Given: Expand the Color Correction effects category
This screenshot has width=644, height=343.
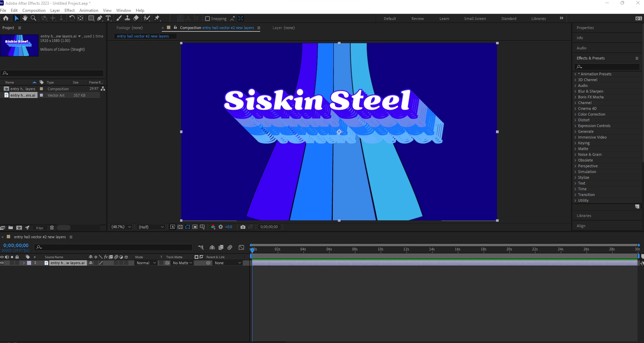Looking at the screenshot, I should point(575,114).
